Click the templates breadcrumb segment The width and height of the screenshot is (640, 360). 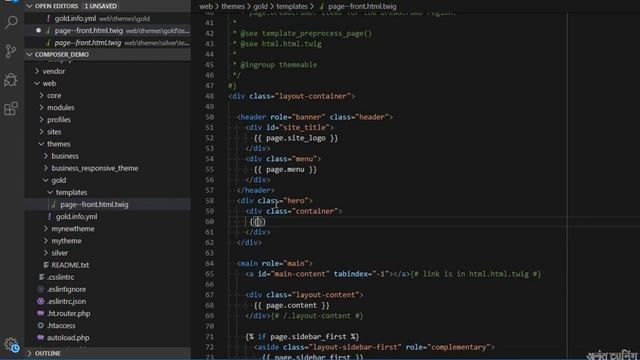click(291, 6)
